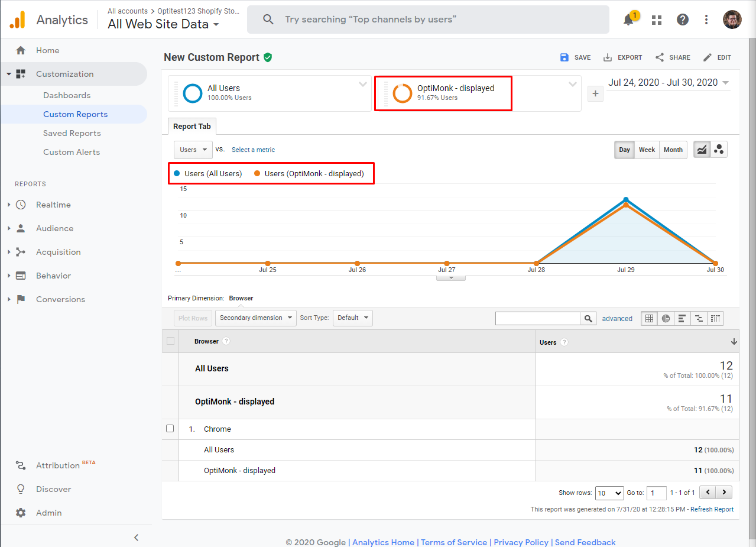This screenshot has height=547, width=756.
Task: Add a segment with the plus button
Action: pyautogui.click(x=595, y=93)
